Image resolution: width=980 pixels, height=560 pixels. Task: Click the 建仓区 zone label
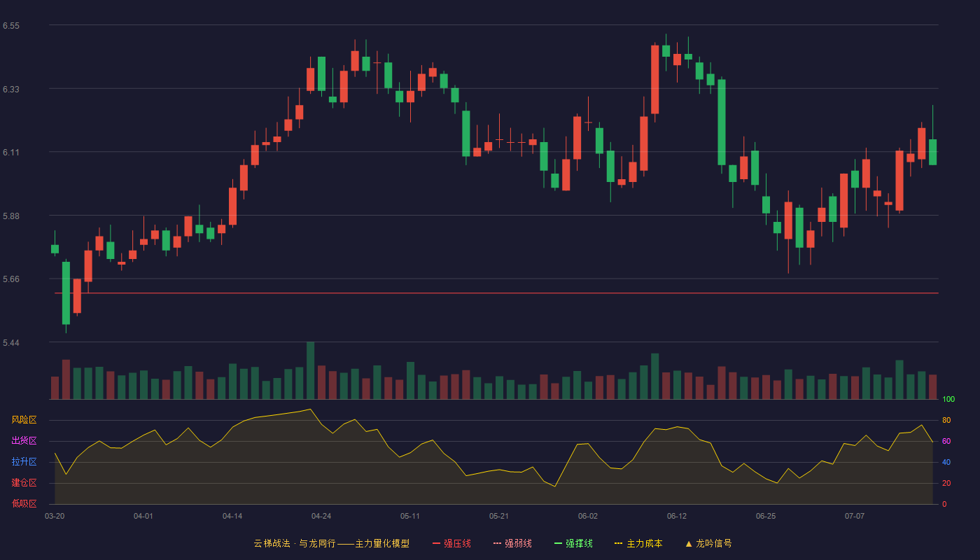click(24, 483)
